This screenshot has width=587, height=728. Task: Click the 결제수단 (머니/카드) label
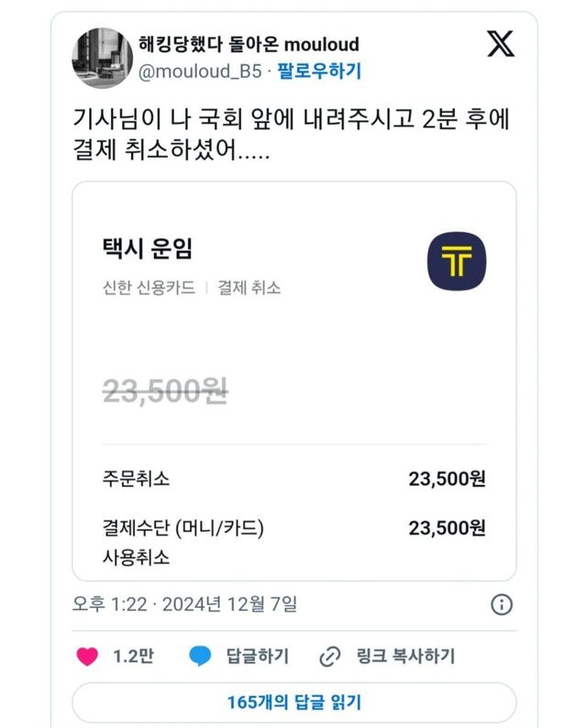click(x=183, y=528)
